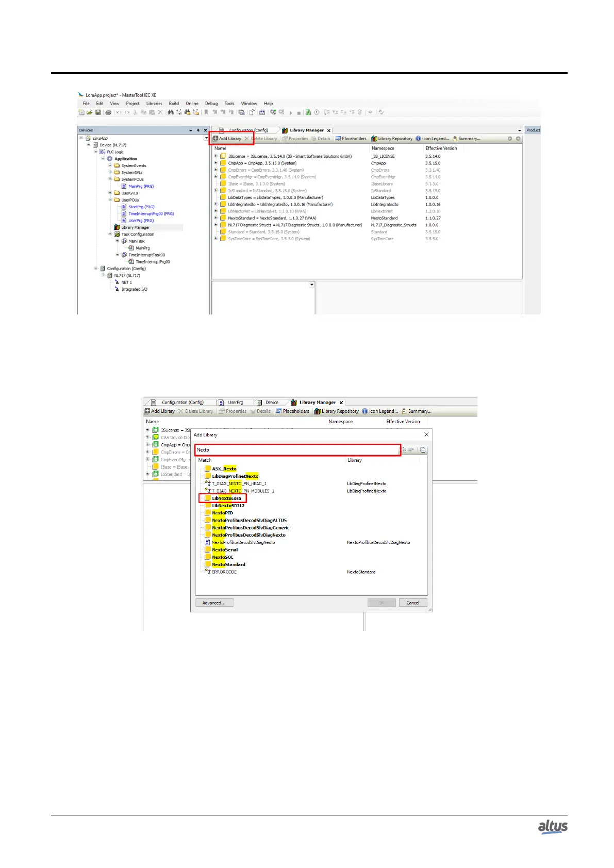Open the File menu
614x868 pixels.
[86, 103]
